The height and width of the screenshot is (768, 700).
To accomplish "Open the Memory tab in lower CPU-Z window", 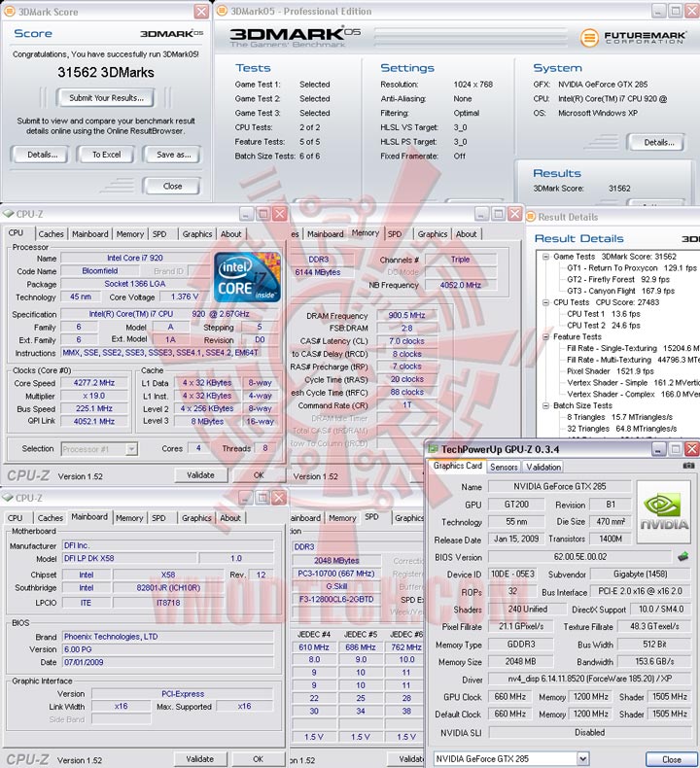I will coord(129,518).
